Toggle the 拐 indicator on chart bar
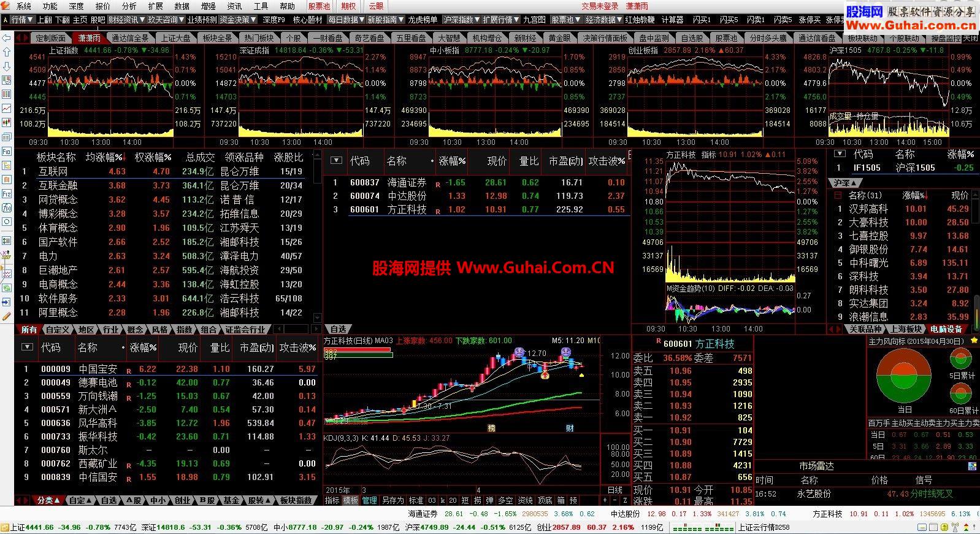Screen dimensions: 980x534 (477, 501)
